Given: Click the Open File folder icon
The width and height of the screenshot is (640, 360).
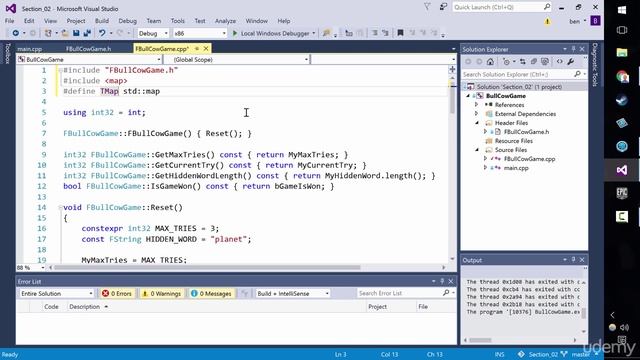Looking at the screenshot, I should coord(65,33).
